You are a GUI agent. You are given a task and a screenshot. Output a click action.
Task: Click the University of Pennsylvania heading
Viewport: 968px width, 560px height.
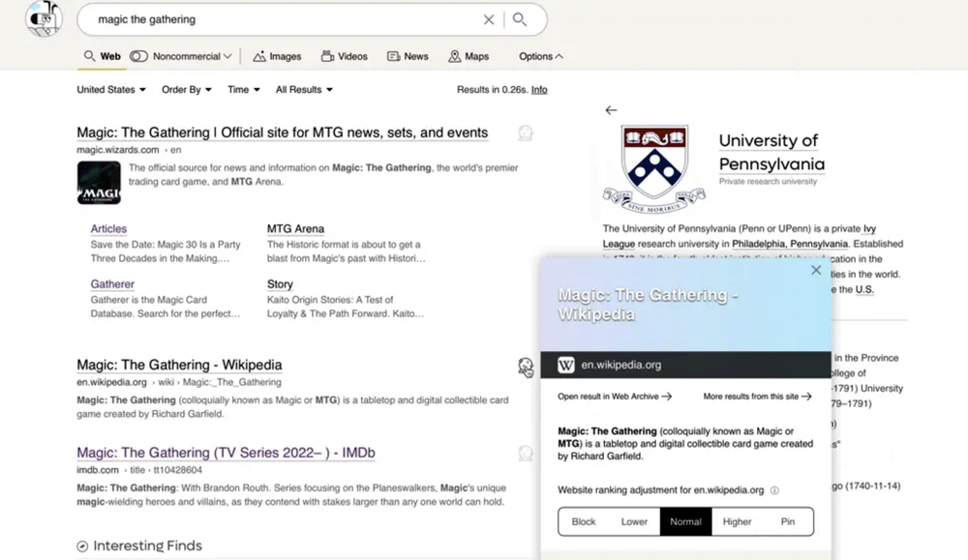click(771, 153)
